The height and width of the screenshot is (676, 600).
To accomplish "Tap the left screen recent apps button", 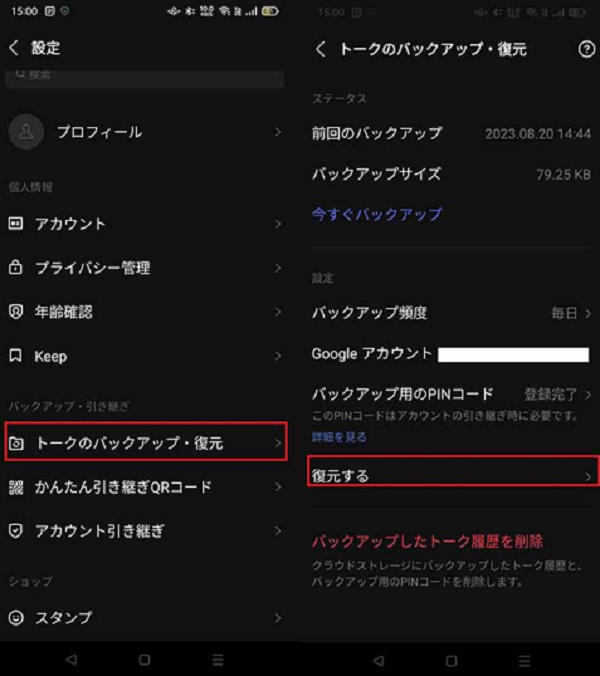I will 218,660.
